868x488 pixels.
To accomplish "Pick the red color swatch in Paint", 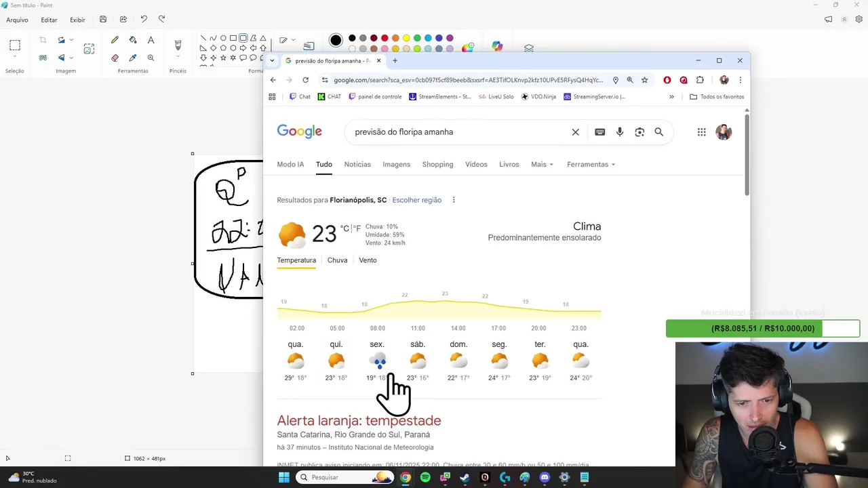I will point(384,38).
